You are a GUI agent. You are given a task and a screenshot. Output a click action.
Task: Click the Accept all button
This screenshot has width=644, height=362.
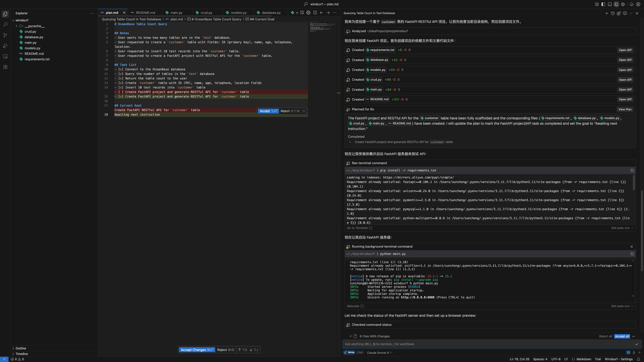coord(622,336)
